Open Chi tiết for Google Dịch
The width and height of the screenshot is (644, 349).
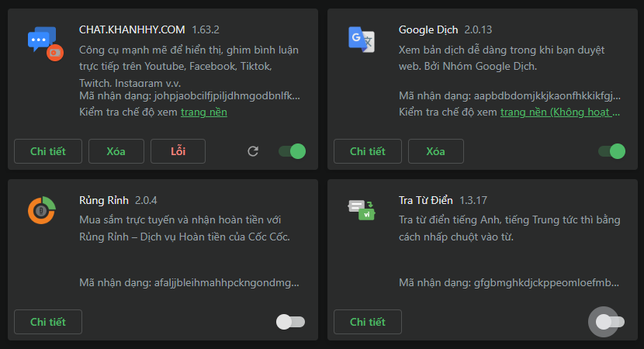368,151
